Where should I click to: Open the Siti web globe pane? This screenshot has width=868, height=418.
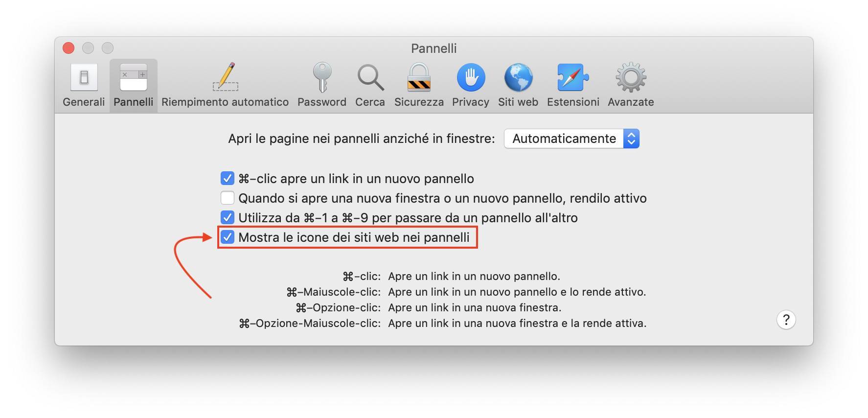[518, 85]
